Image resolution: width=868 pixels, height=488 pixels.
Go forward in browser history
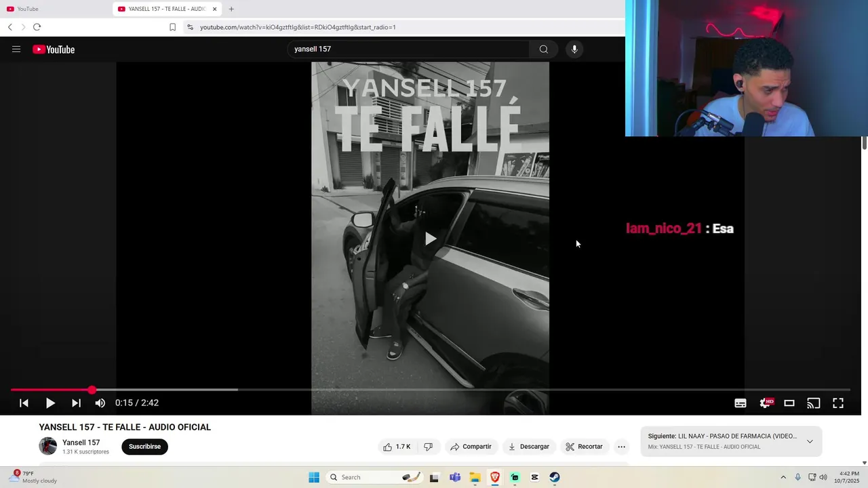pos(23,27)
